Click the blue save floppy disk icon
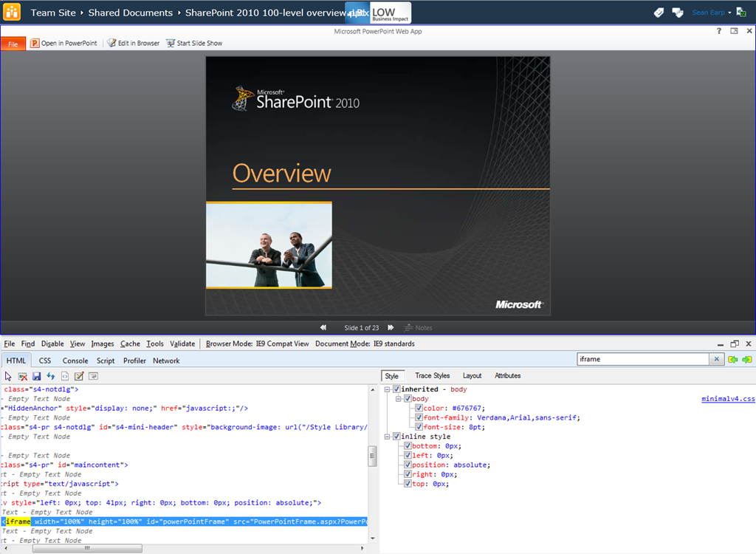 [36, 376]
